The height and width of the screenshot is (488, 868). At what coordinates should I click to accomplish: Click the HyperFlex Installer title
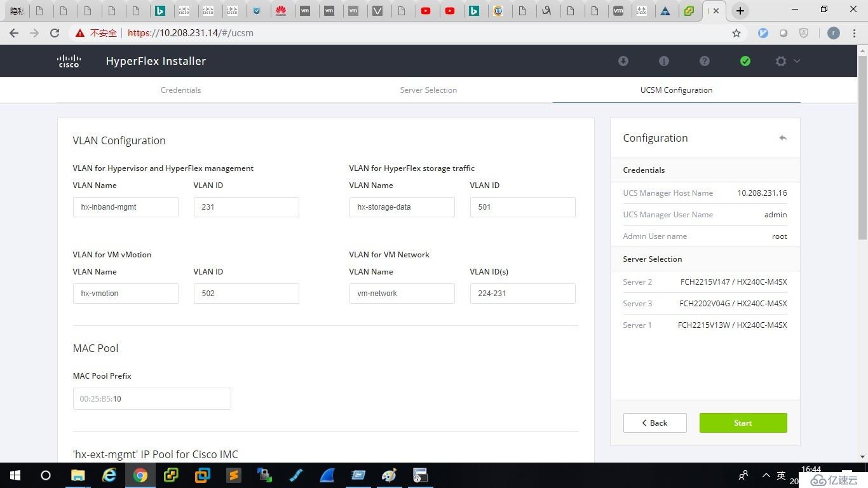tap(156, 61)
